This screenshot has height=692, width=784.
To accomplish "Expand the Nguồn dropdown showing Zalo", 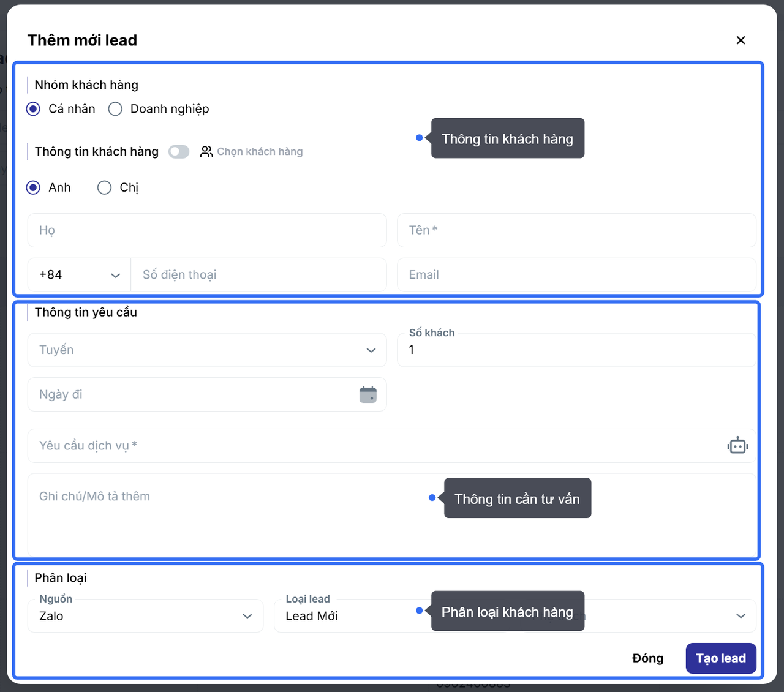I will [146, 616].
